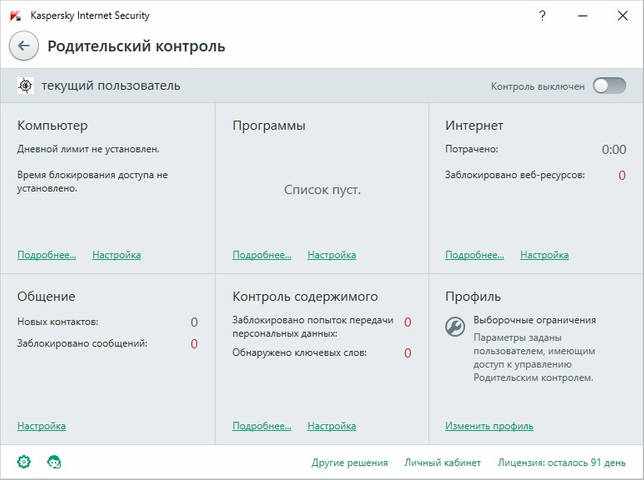Click Обнаружено ключевых слов row
Image resolution: width=644 pixels, height=480 pixels.
coord(322,353)
